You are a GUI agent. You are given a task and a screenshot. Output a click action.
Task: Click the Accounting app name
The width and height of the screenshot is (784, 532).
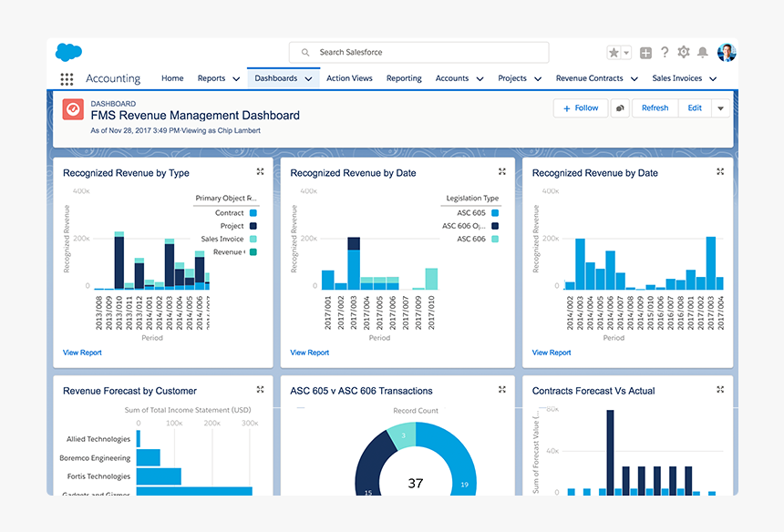[x=113, y=78]
